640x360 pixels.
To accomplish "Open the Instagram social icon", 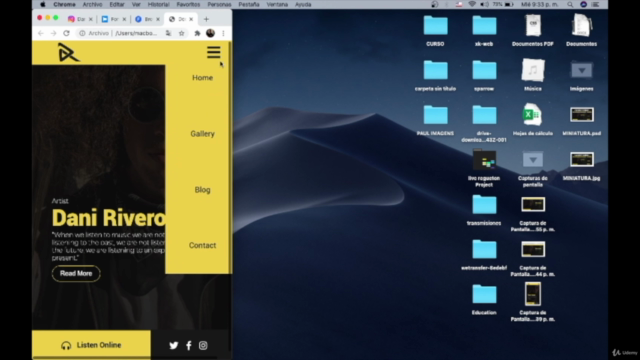I will coord(203,345).
